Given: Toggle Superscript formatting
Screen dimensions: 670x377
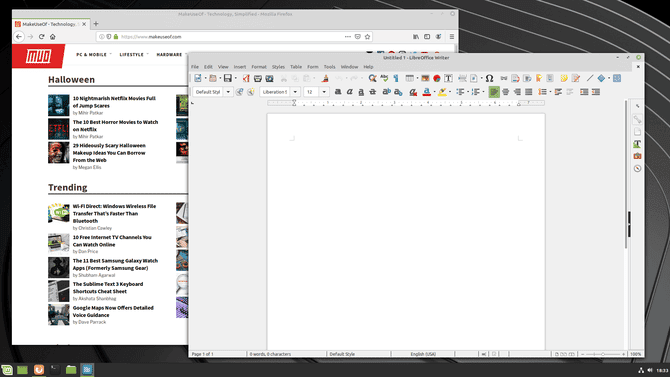Looking at the screenshot, I should pos(386,92).
